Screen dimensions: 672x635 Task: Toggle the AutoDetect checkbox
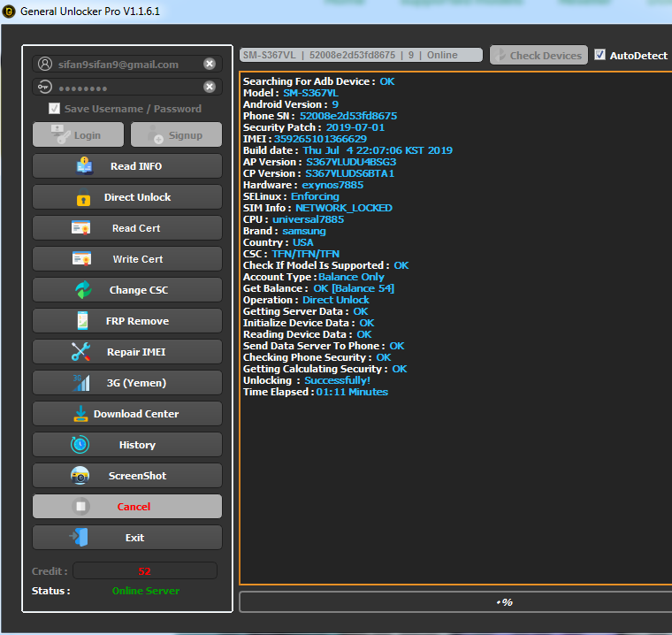point(601,55)
